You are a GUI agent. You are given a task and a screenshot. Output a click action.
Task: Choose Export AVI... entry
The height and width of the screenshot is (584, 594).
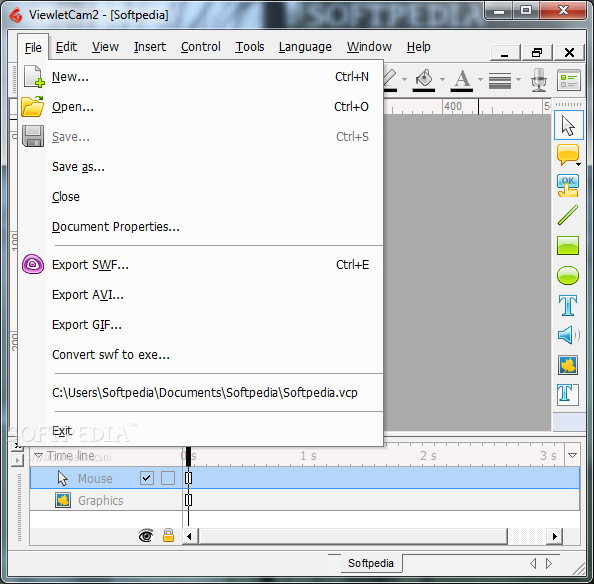click(200, 294)
